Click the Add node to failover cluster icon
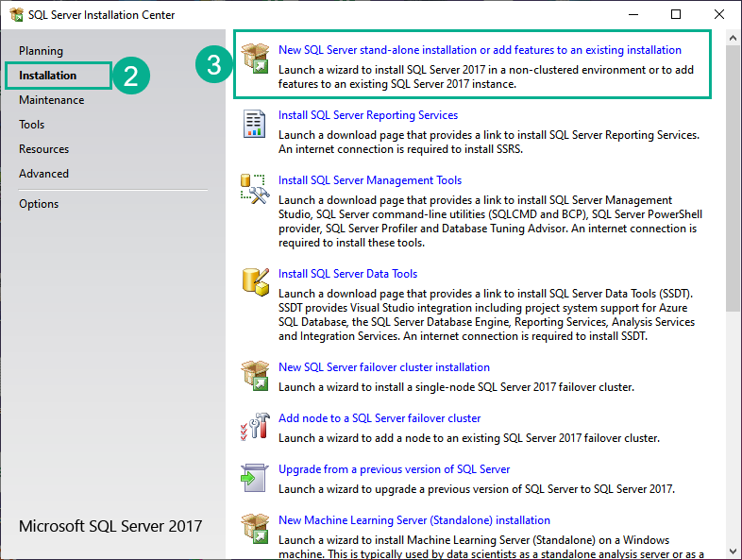Image resolution: width=742 pixels, height=560 pixels. click(255, 426)
